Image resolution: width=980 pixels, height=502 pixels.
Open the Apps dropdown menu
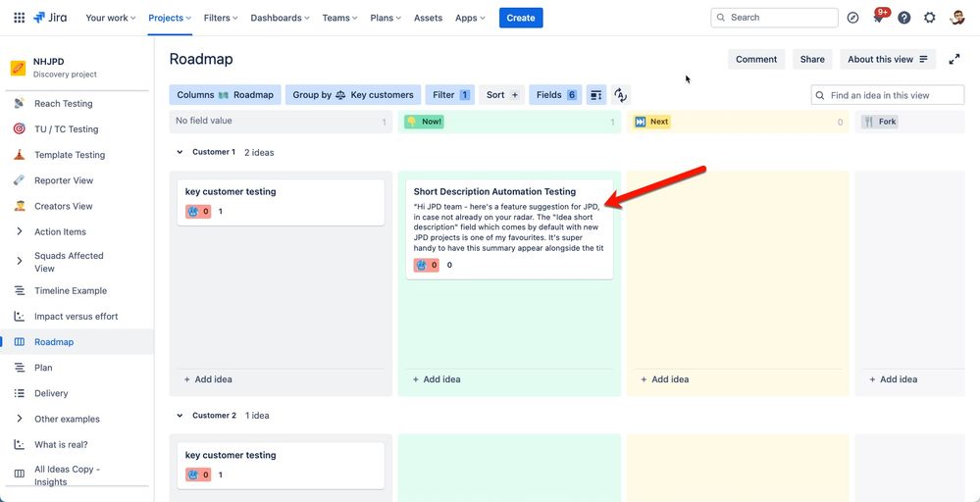[x=470, y=18]
